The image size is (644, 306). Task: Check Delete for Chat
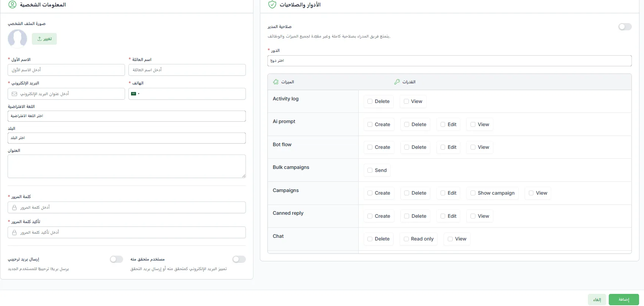pyautogui.click(x=370, y=239)
